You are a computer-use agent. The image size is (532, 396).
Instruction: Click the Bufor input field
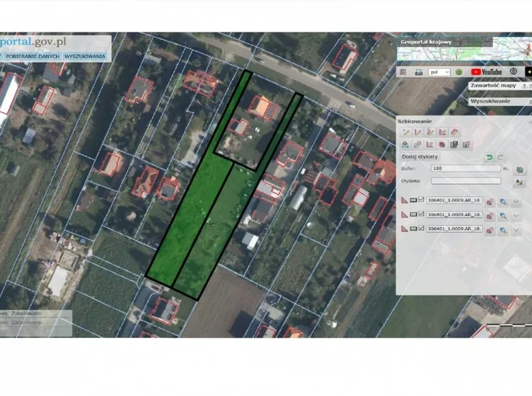point(465,168)
